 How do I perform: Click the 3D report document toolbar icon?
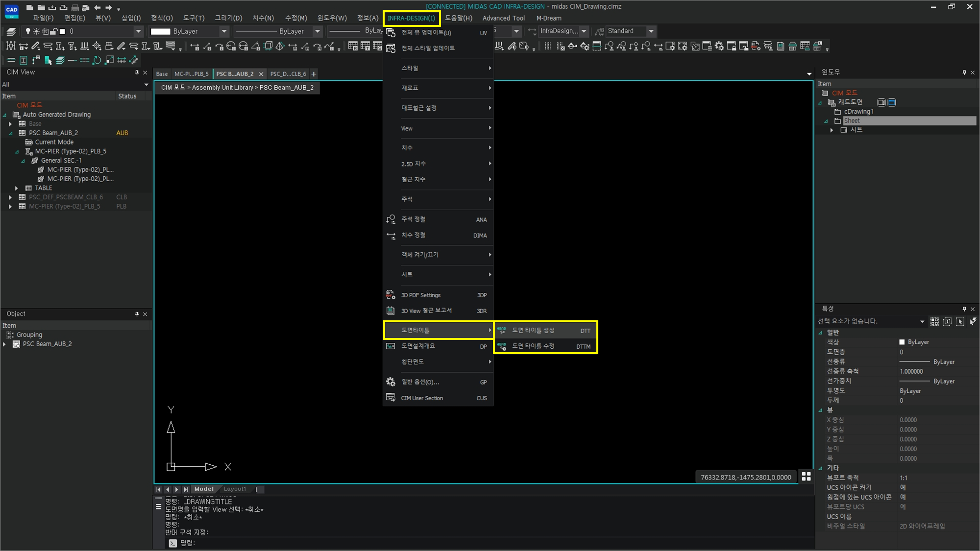[780, 46]
